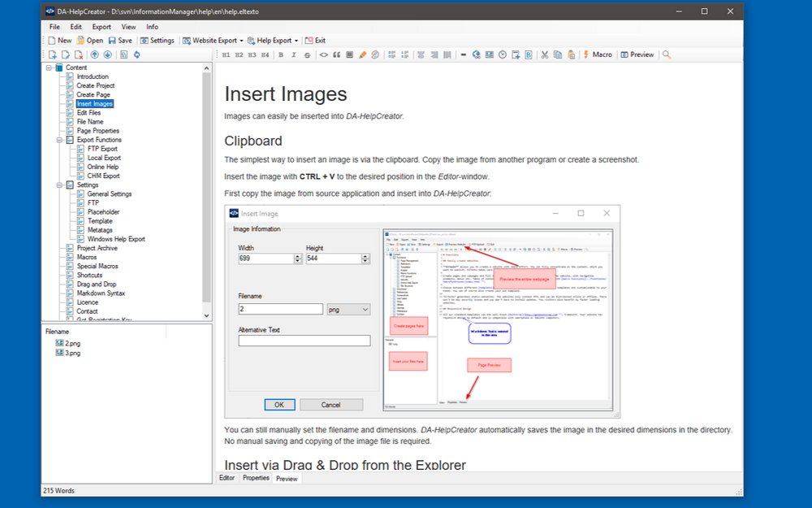Viewport: 812px width, 508px height.
Task: Click the orange highlighter icon
Action: (x=362, y=54)
